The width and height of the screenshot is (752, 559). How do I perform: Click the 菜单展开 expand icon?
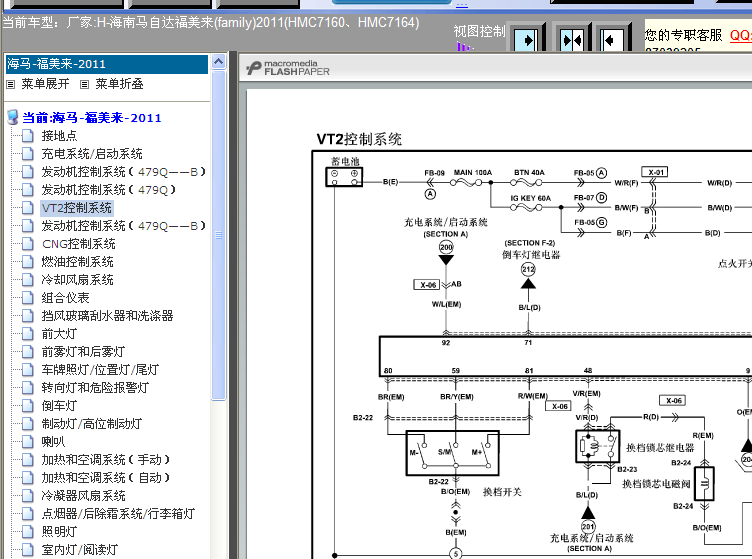11,84
